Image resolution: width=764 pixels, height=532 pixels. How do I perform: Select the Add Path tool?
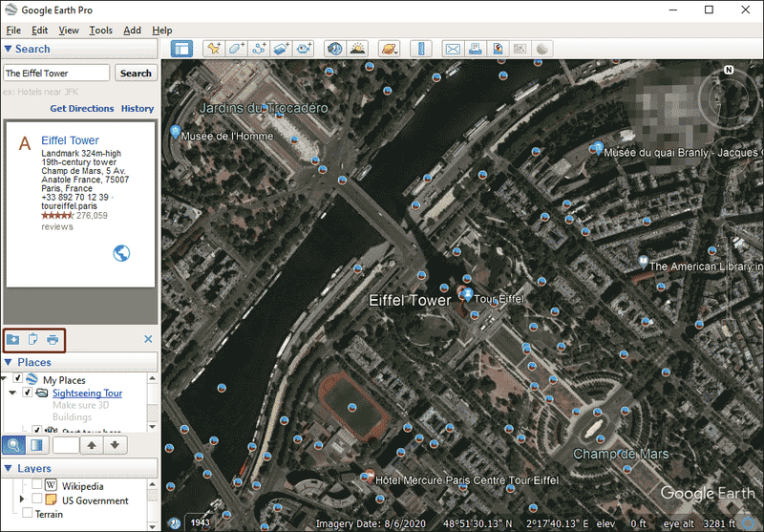pos(259,49)
